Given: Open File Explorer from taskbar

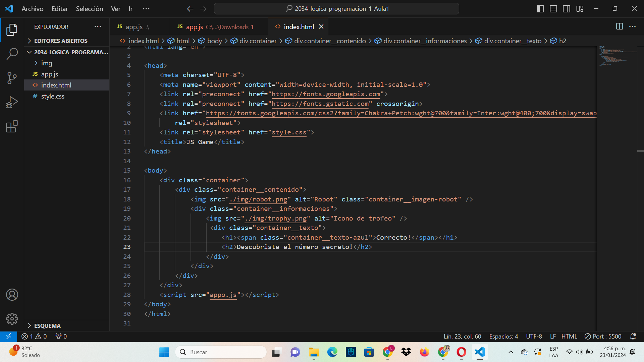Looking at the screenshot, I should [314, 352].
